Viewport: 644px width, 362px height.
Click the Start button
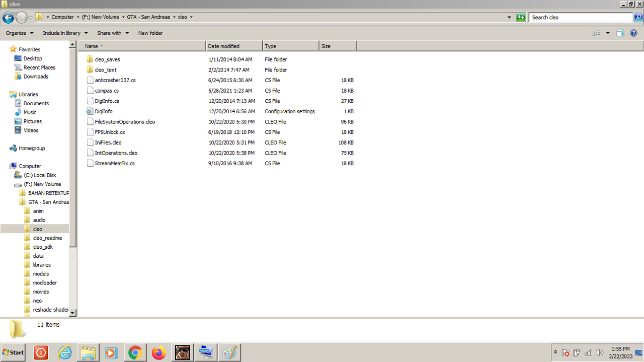pos(13,352)
